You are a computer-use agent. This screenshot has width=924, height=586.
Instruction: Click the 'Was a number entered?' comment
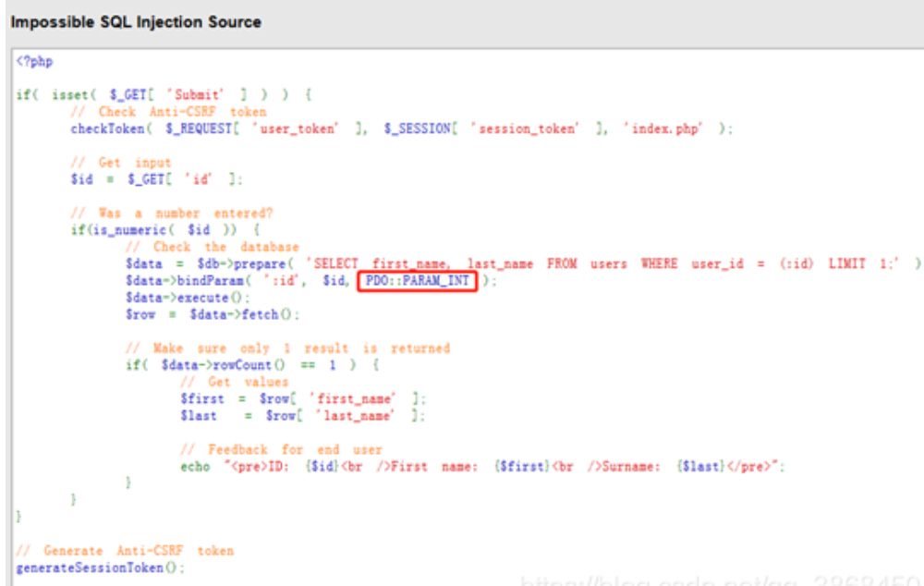point(172,214)
